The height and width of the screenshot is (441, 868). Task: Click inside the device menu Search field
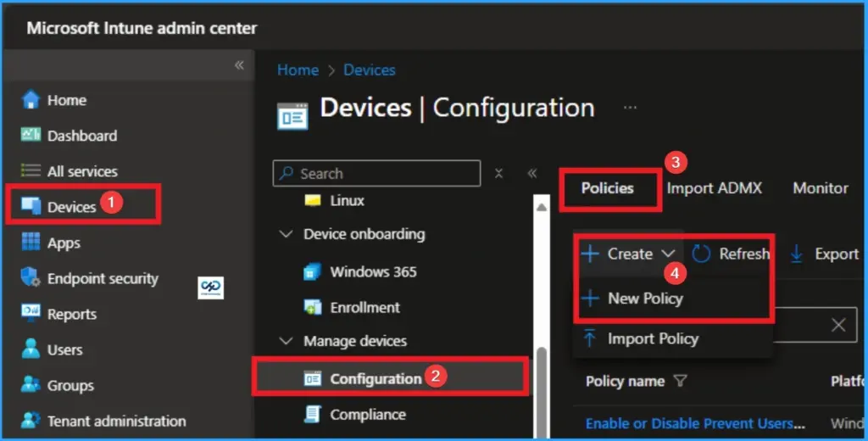click(376, 173)
